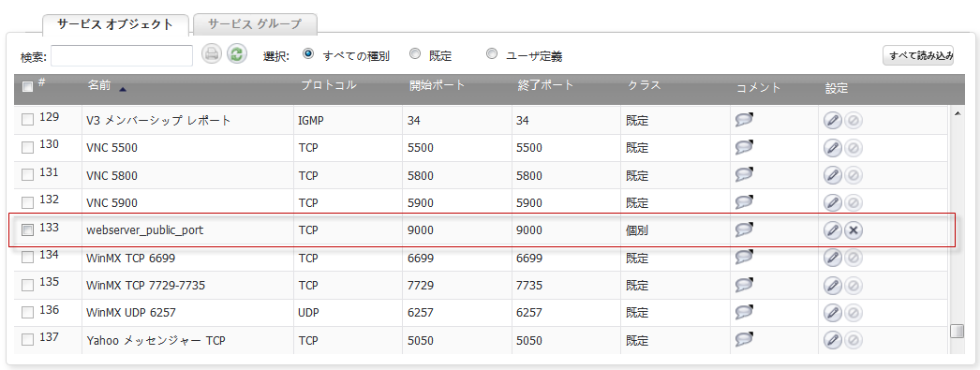Sort by the 終了ポート column header
Viewport: 980px width, 370px height.
(545, 85)
